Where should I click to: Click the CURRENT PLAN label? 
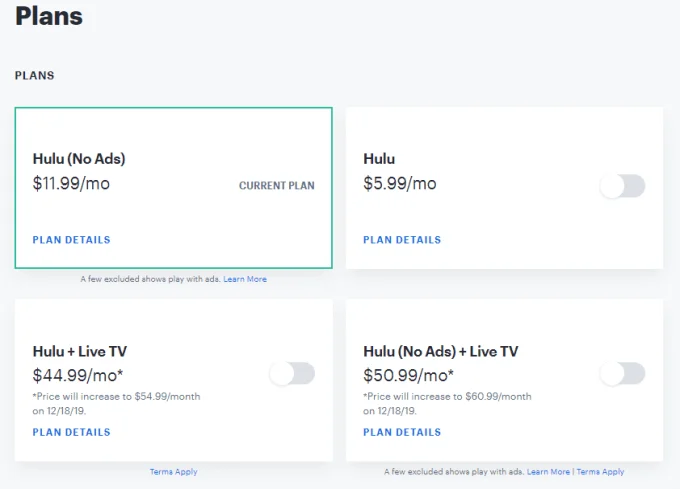tap(277, 186)
